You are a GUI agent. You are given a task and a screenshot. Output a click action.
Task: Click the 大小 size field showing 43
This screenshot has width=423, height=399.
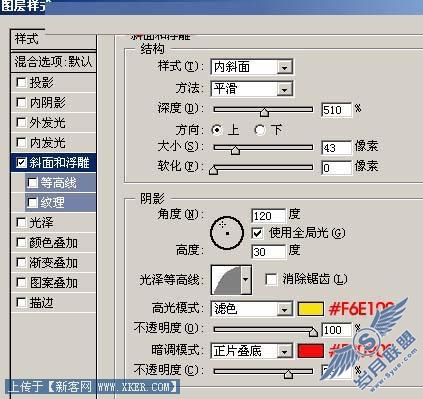pos(336,148)
